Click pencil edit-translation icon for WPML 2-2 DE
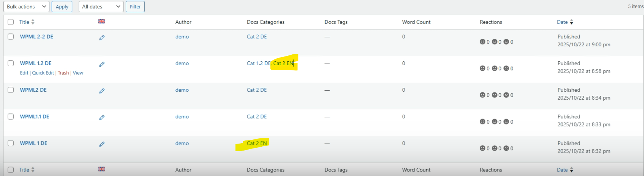644x176 pixels. [102, 38]
